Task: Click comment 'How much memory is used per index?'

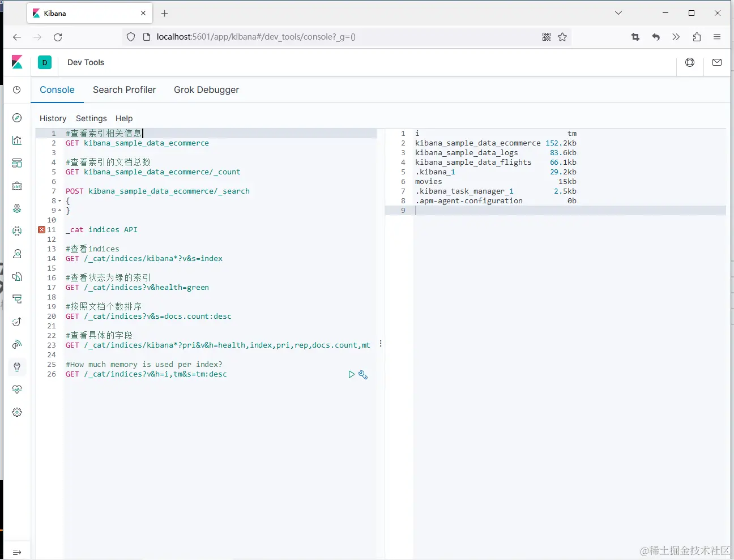Action: (144, 365)
